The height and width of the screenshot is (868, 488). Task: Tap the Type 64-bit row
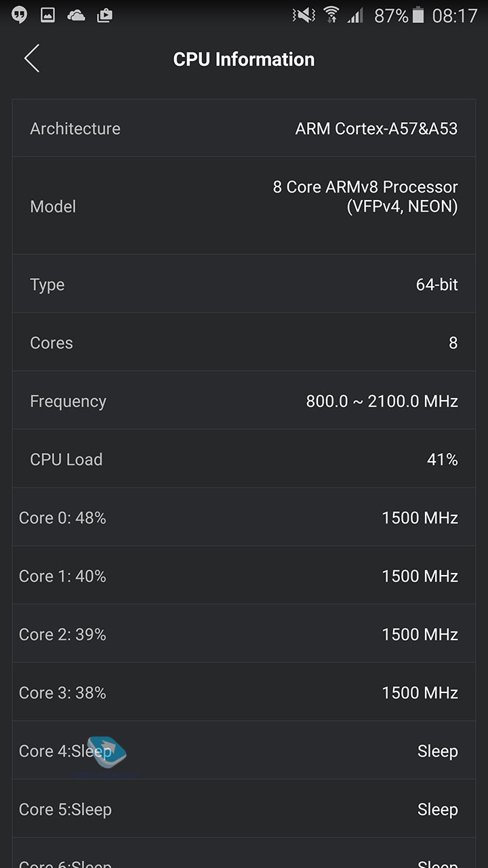244,284
